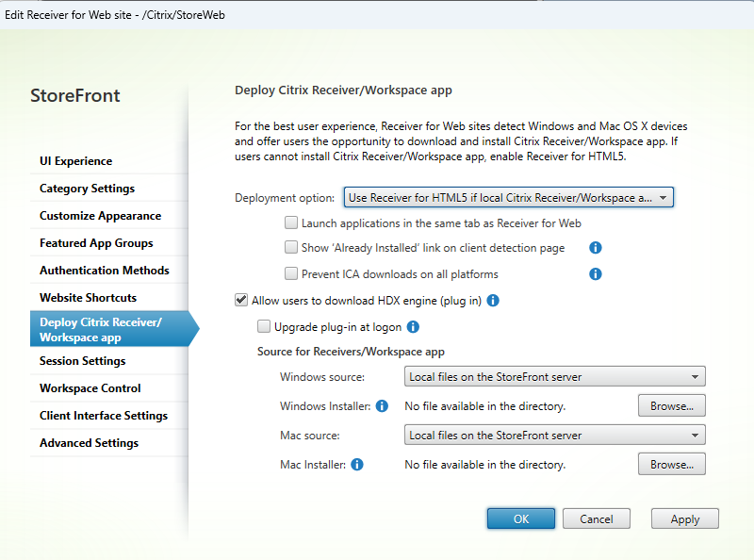The width and height of the screenshot is (754, 560).
Task: Enable Launch applications in the same tab
Action: [291, 223]
